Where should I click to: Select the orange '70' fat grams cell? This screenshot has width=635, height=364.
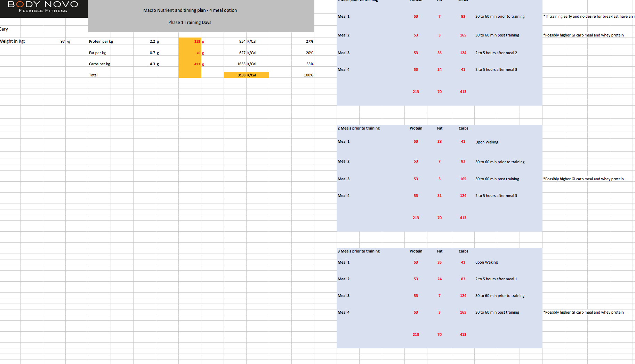coord(198,53)
